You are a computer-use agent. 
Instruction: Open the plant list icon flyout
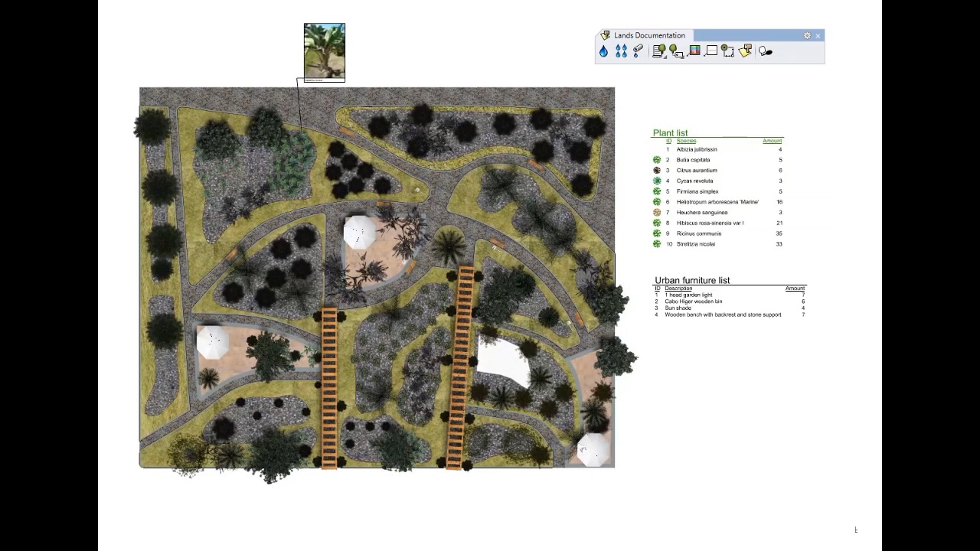(x=658, y=51)
